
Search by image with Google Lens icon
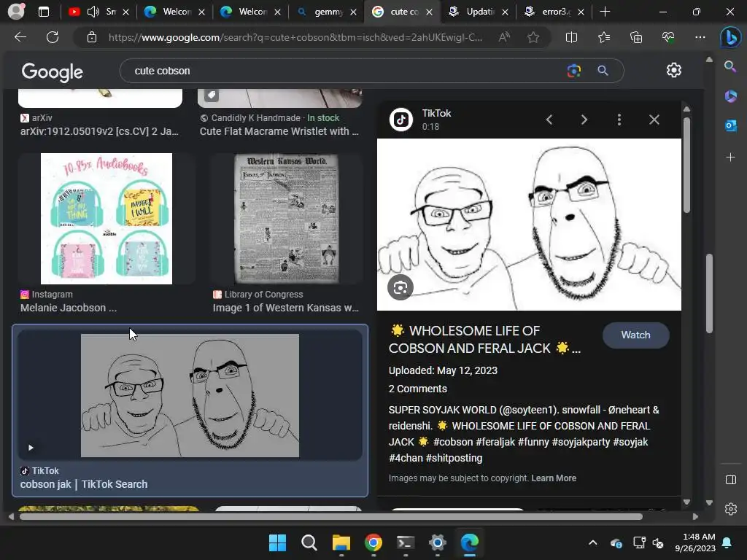click(574, 71)
